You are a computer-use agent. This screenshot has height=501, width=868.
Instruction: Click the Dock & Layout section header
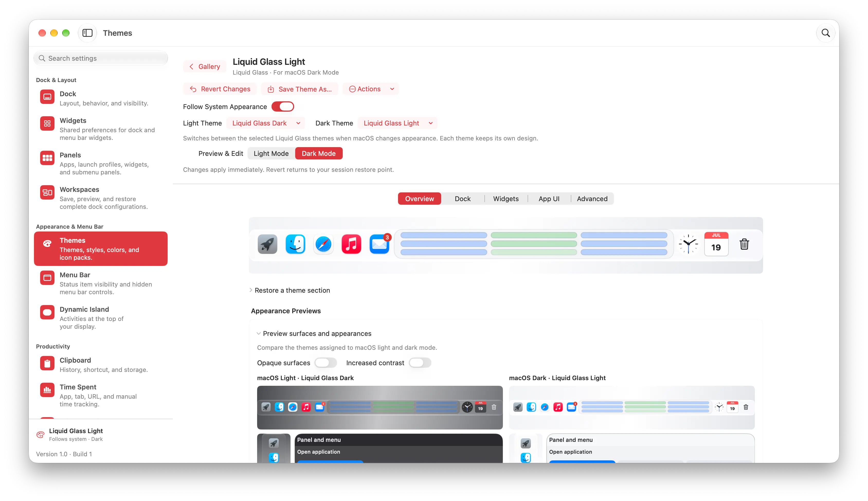pos(56,80)
